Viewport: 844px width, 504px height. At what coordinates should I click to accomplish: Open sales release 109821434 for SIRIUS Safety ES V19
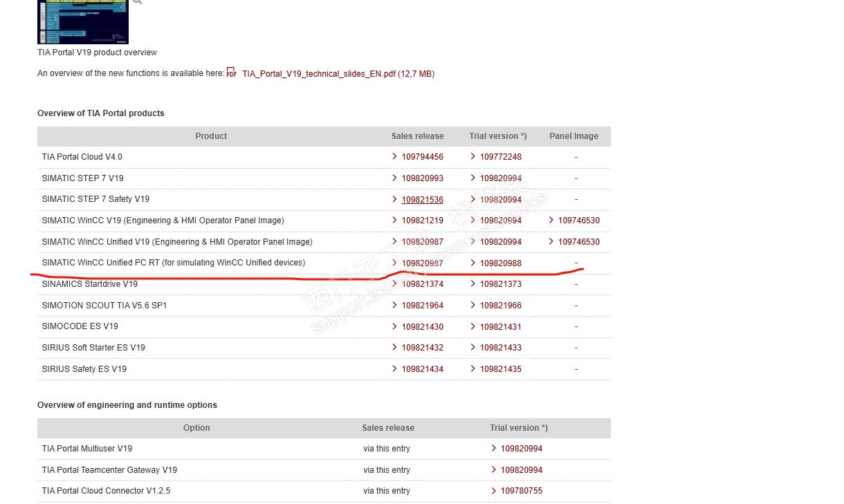(x=423, y=369)
